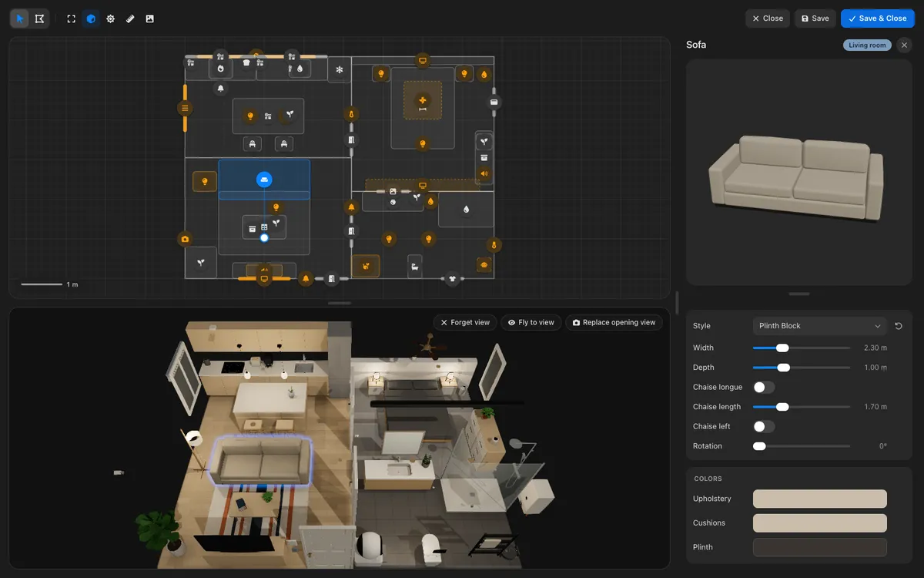Select the orange camera icon on plan
Screen dimensions: 924x578
(x=185, y=239)
